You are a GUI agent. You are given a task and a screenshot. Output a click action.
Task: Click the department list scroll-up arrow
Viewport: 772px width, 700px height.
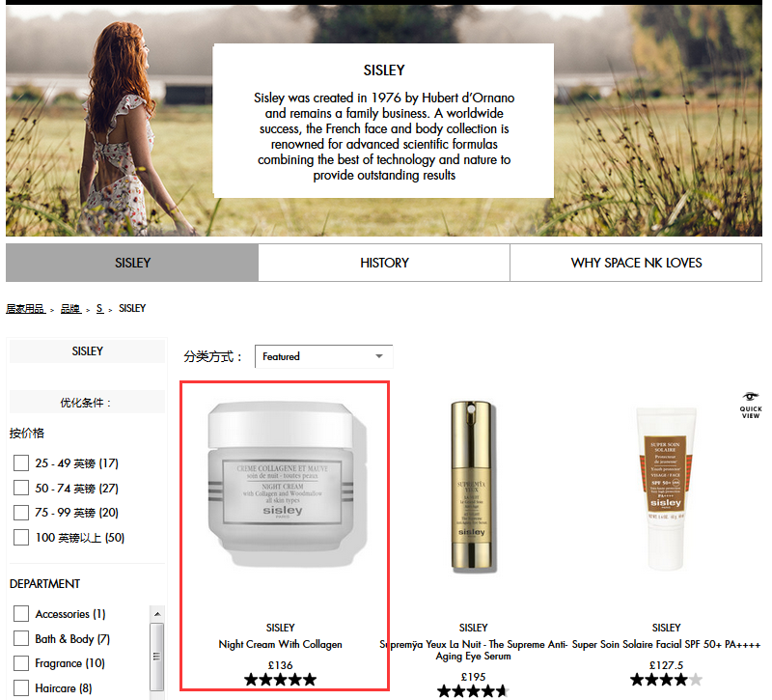point(157,614)
